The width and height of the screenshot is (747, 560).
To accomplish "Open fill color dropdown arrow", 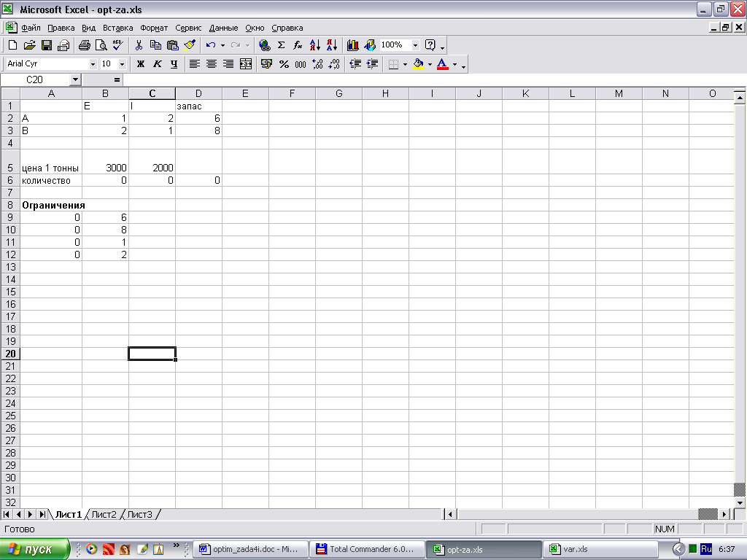I will 430,64.
